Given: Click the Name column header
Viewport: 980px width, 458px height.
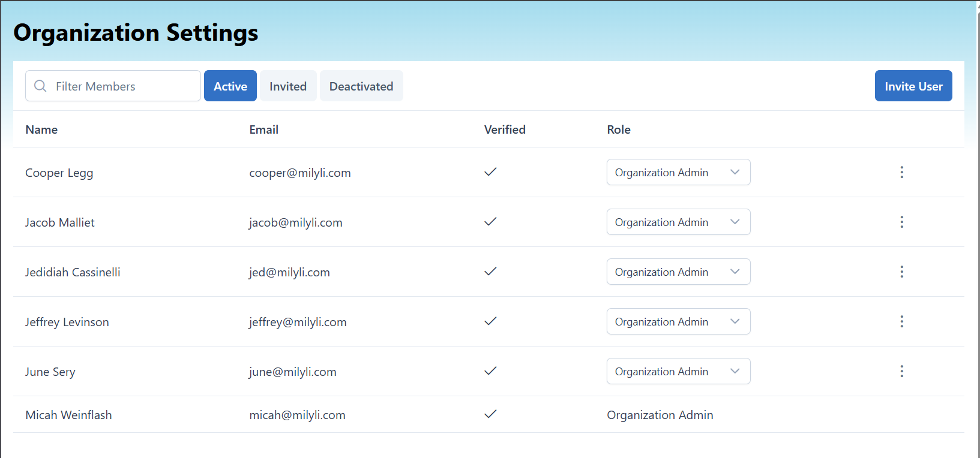Looking at the screenshot, I should click(x=41, y=129).
